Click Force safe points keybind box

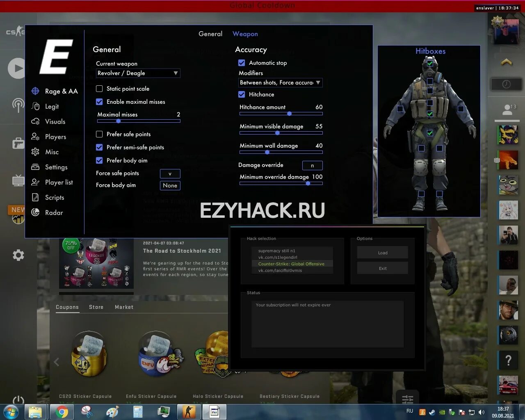[x=170, y=173]
